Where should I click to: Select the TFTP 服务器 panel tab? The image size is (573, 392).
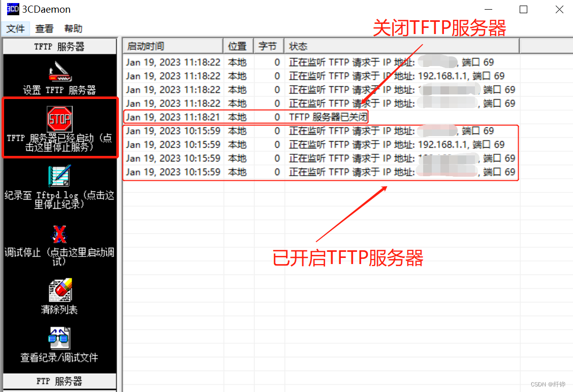59,46
